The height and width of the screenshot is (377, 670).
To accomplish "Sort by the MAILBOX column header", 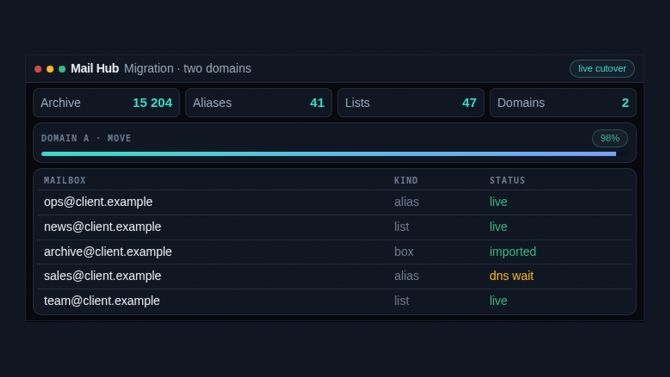I will point(65,180).
